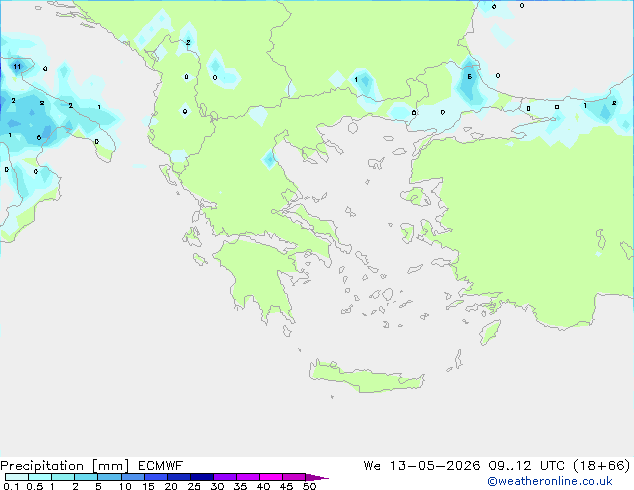Pick the light cyan 0.5–1 mm legend swatch

point(40,477)
